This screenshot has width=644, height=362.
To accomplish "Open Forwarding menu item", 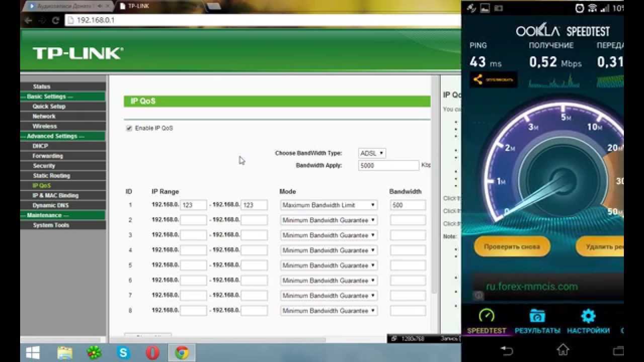I will coord(48,156).
